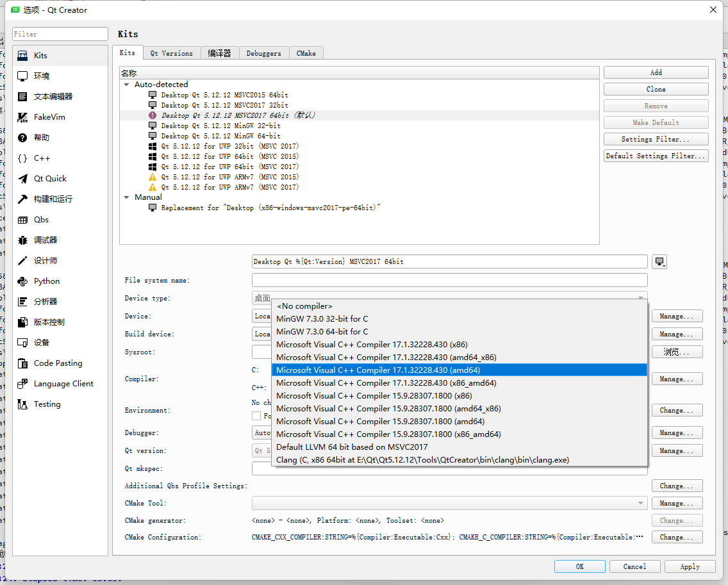Viewport: 728px width, 585px height.
Task: Choose MinGW 7.3.0 64-bit for C
Action: pos(459,332)
